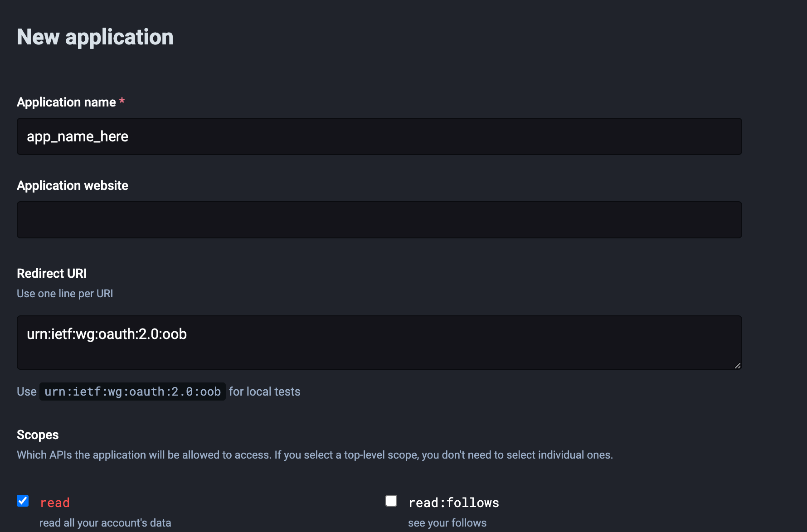
Task: Click the read:follows scope label
Action: (453, 503)
